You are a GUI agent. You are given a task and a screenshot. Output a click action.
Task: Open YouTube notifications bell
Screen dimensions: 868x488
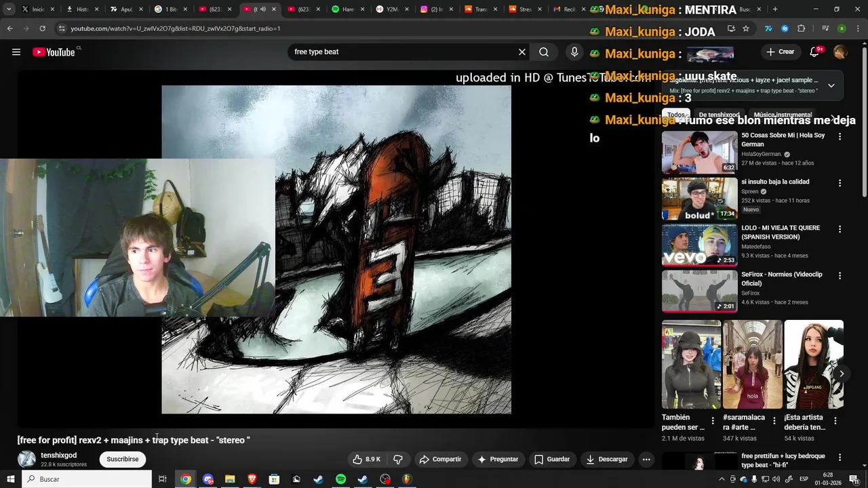[x=814, y=52]
